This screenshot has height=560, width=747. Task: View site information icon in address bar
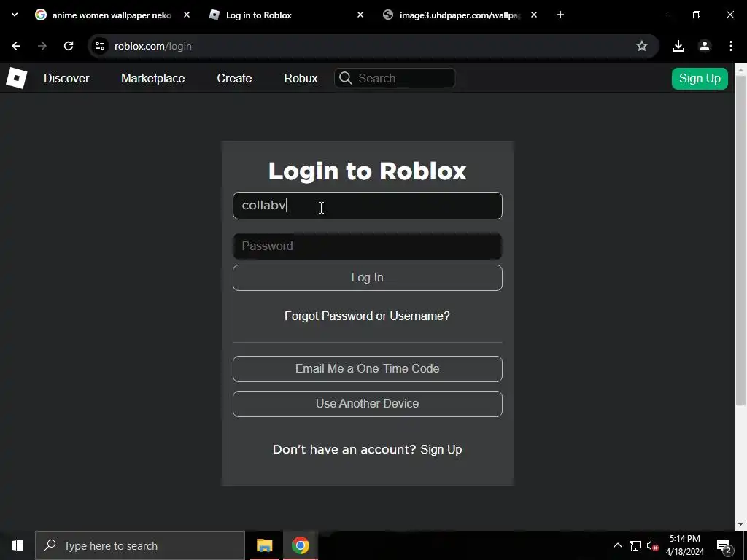click(99, 46)
